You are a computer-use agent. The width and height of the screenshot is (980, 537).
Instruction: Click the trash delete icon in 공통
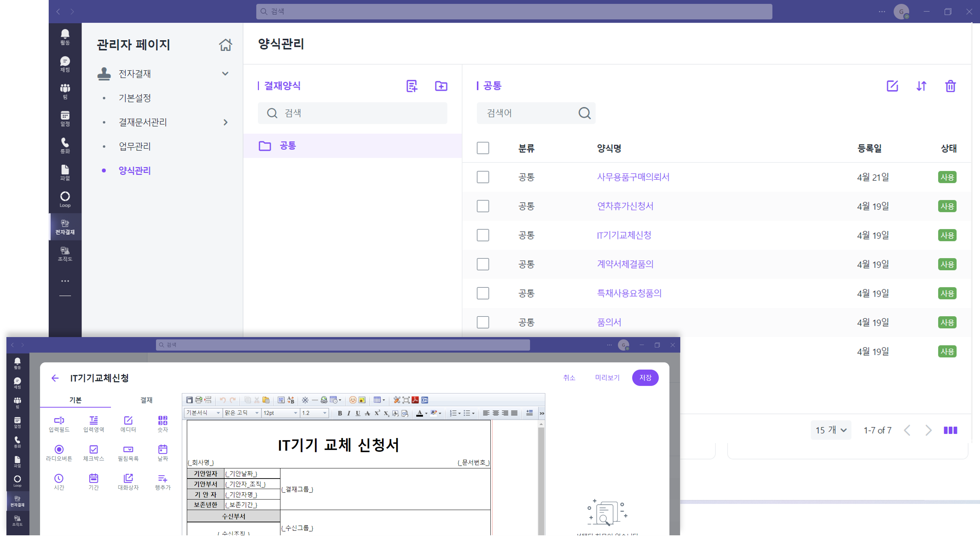pos(950,86)
